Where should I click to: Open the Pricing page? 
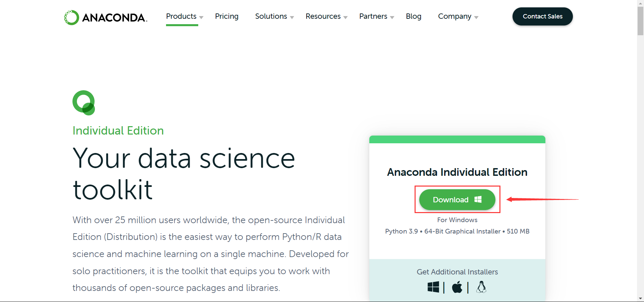[227, 16]
